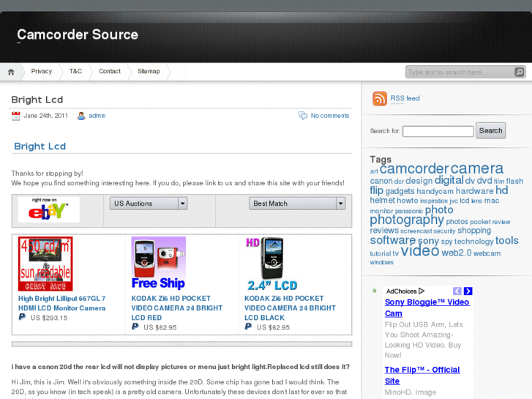Select the flip tag
This screenshot has height=399, width=532.
(377, 190)
